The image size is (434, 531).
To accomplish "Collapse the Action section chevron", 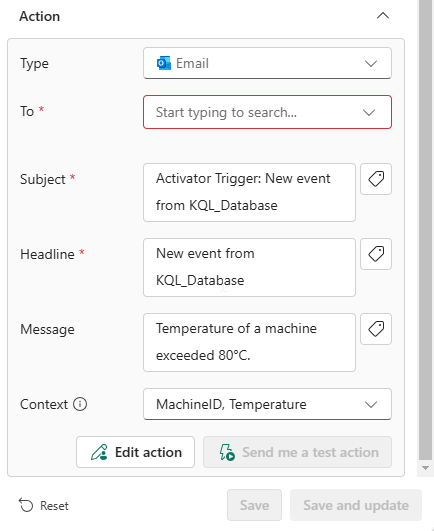I will 383,16.
